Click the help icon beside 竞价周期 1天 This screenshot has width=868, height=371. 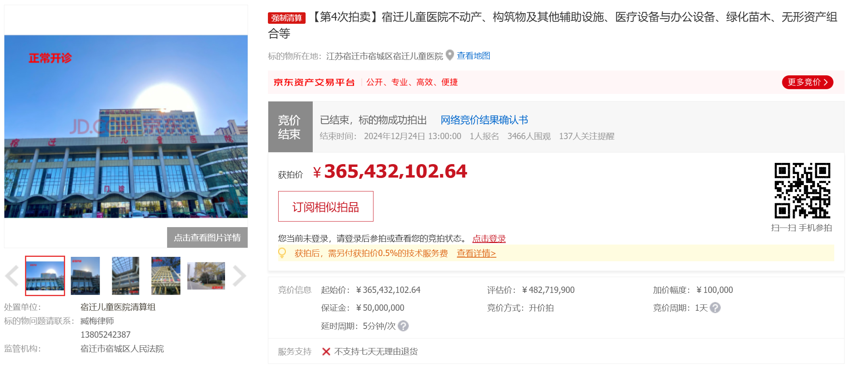(715, 308)
